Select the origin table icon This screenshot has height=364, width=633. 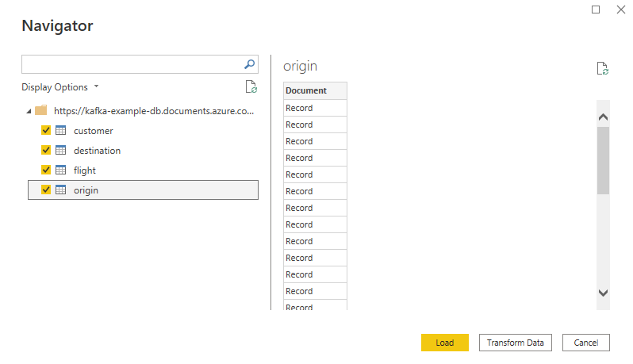60,190
